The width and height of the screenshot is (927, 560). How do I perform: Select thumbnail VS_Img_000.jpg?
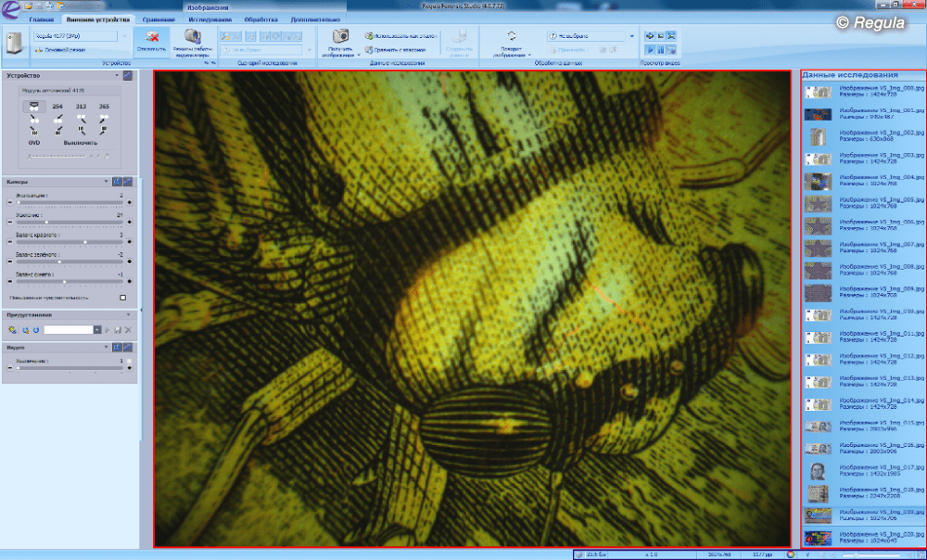point(819,92)
